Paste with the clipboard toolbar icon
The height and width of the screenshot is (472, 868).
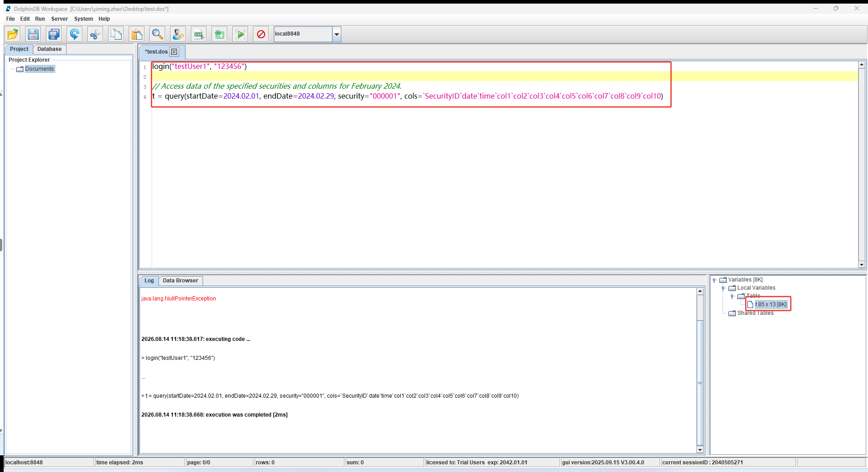click(x=137, y=34)
